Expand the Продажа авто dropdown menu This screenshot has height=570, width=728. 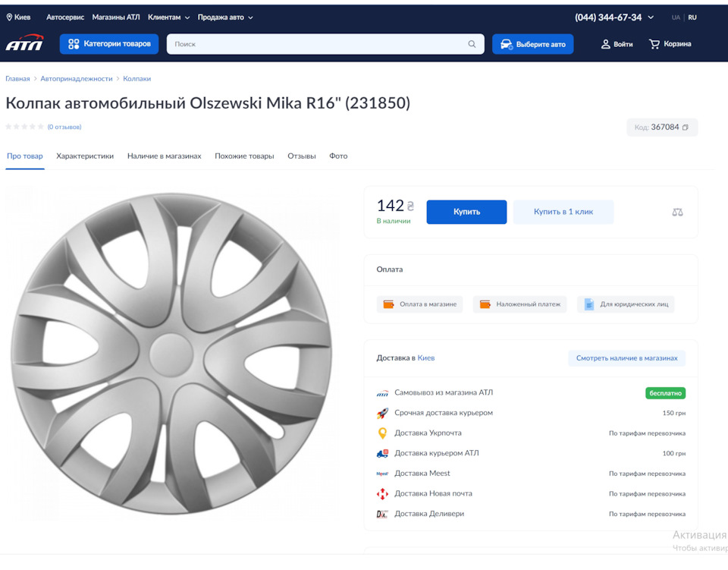[x=225, y=17]
